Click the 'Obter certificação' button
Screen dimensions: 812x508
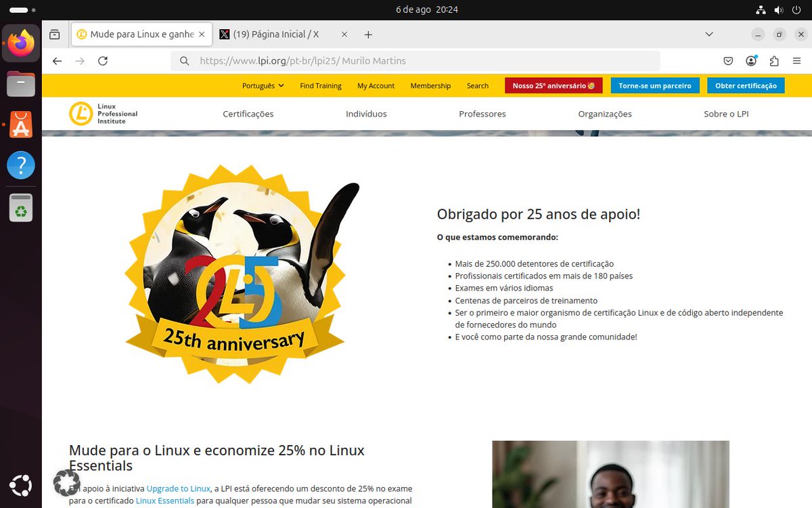[746, 86]
